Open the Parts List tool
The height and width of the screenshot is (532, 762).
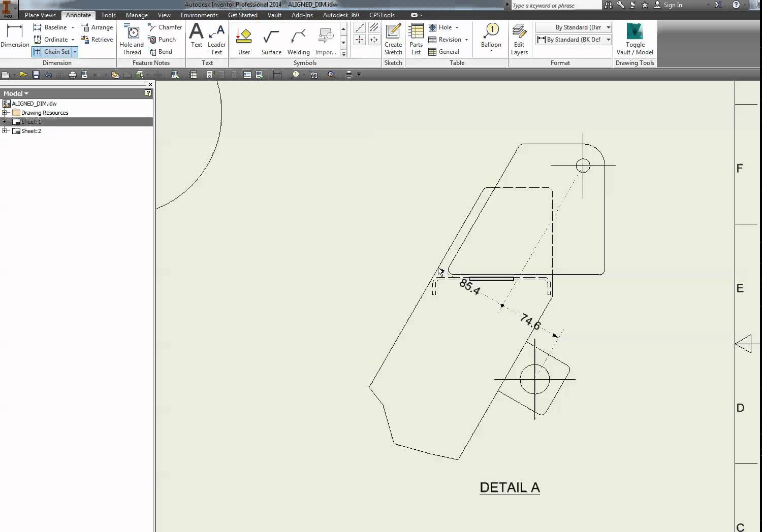(x=416, y=39)
